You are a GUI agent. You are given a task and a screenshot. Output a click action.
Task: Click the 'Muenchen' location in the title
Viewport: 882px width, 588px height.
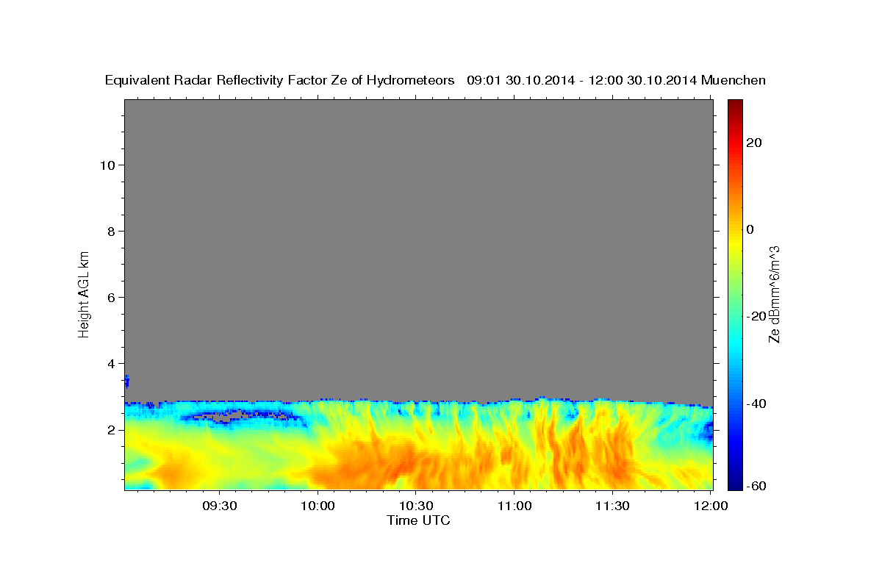734,80
